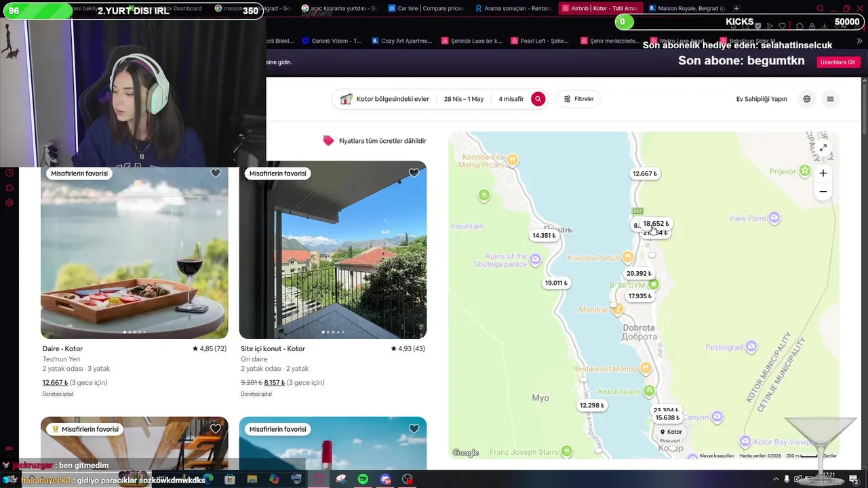Open Garanti Vizem bookmark

click(x=332, y=41)
